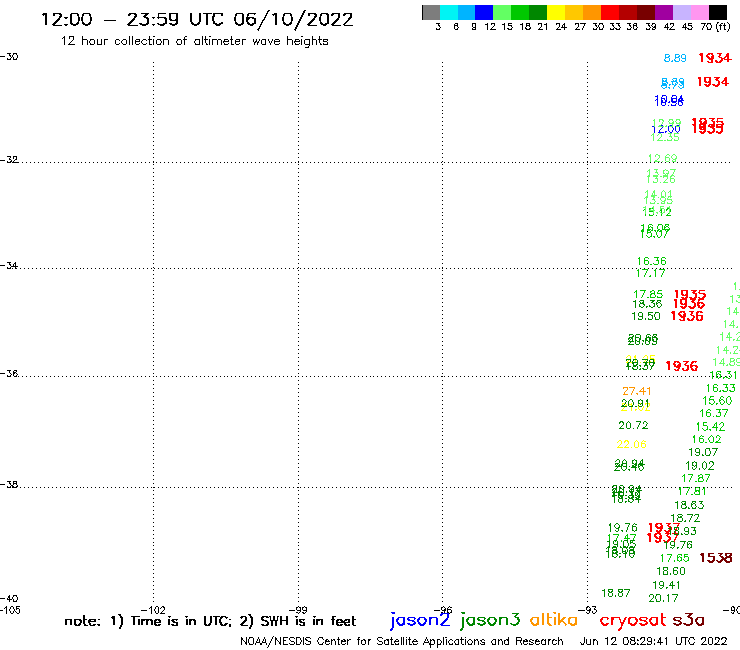Click the wave height value 16.36
Image resolution: width=740 pixels, height=650 pixels.
651,261
